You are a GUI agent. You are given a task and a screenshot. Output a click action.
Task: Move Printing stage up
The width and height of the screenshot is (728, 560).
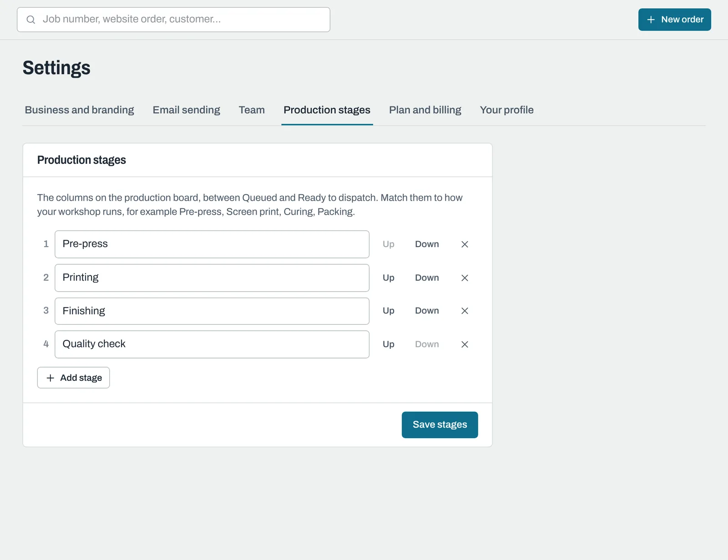[x=388, y=278]
